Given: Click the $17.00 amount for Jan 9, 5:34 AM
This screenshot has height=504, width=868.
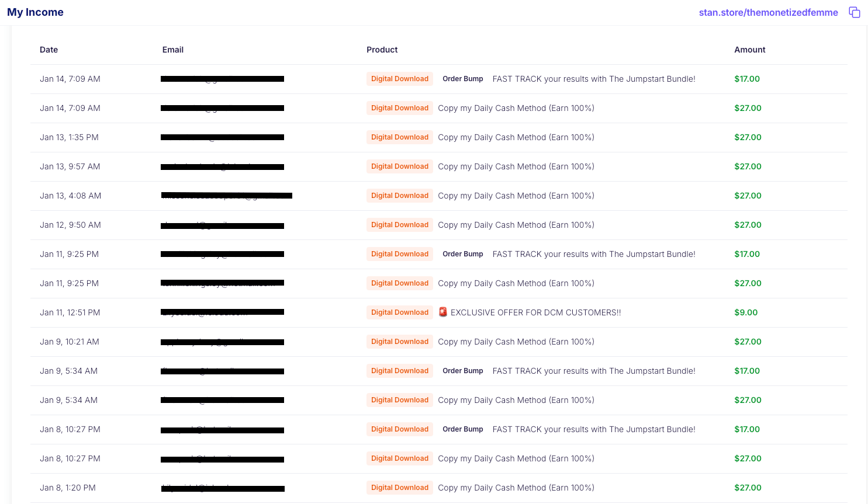Looking at the screenshot, I should 747,371.
